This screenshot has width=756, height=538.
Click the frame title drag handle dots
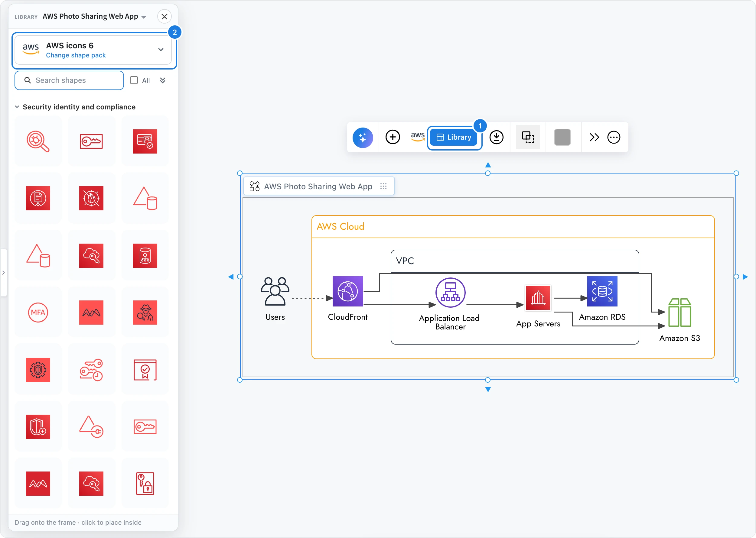[383, 186]
